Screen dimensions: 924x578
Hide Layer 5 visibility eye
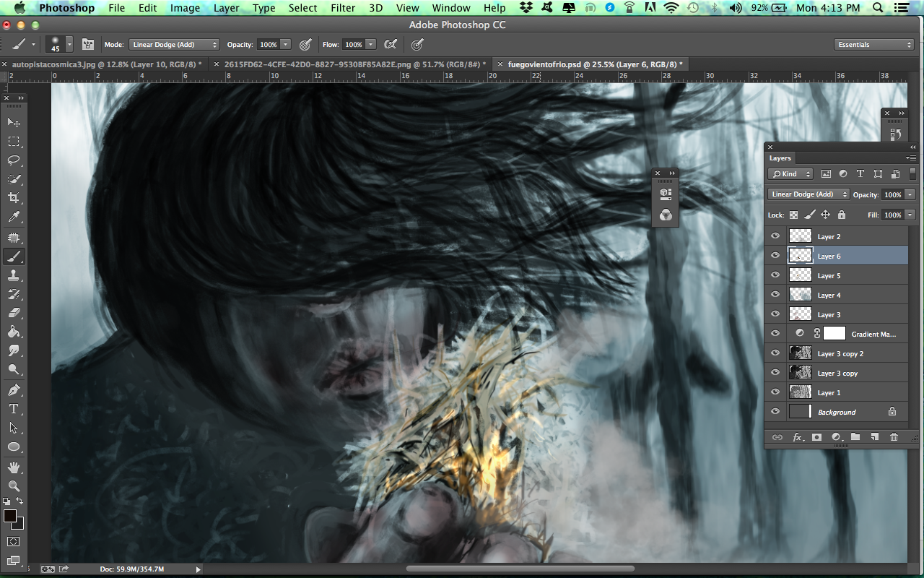point(775,275)
